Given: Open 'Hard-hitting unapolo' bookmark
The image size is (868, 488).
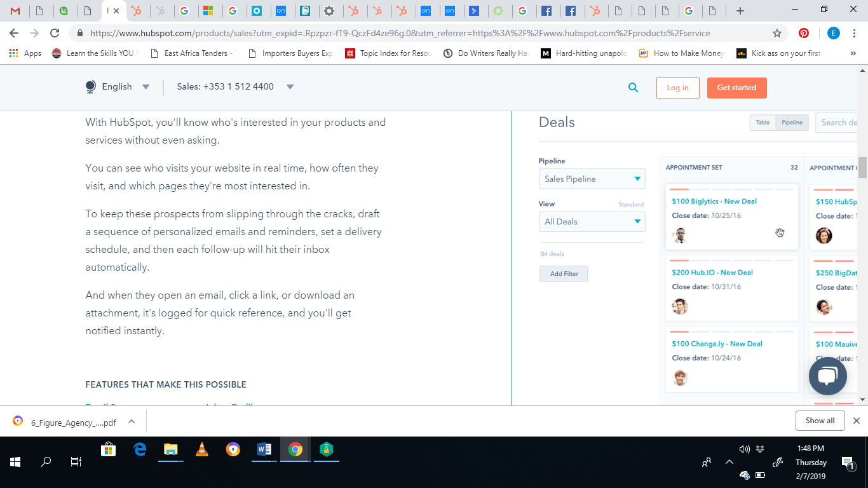Looking at the screenshot, I should point(584,53).
